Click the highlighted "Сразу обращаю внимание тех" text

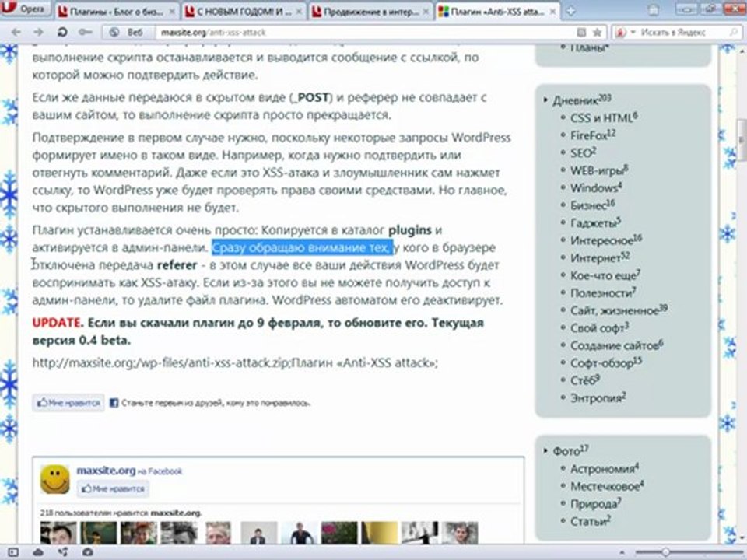[303, 247]
